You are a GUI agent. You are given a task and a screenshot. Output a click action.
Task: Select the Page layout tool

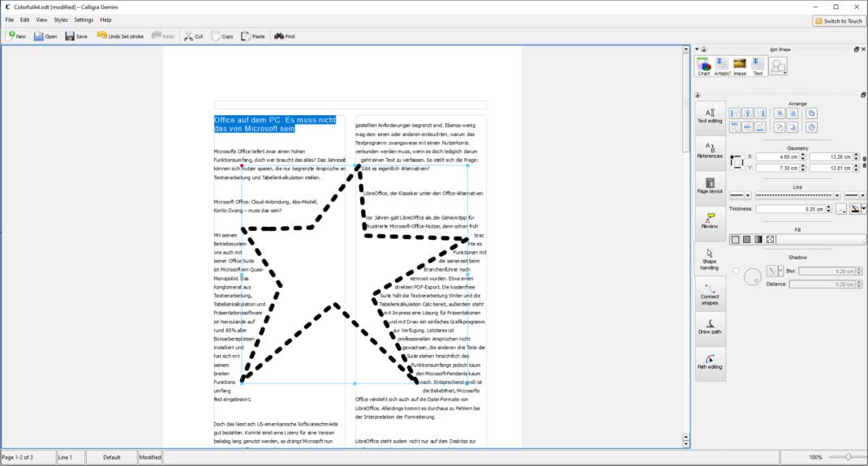pos(710,186)
